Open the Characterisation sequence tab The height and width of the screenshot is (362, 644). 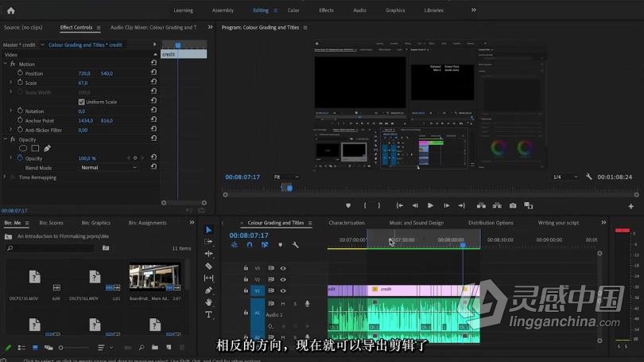tap(346, 223)
